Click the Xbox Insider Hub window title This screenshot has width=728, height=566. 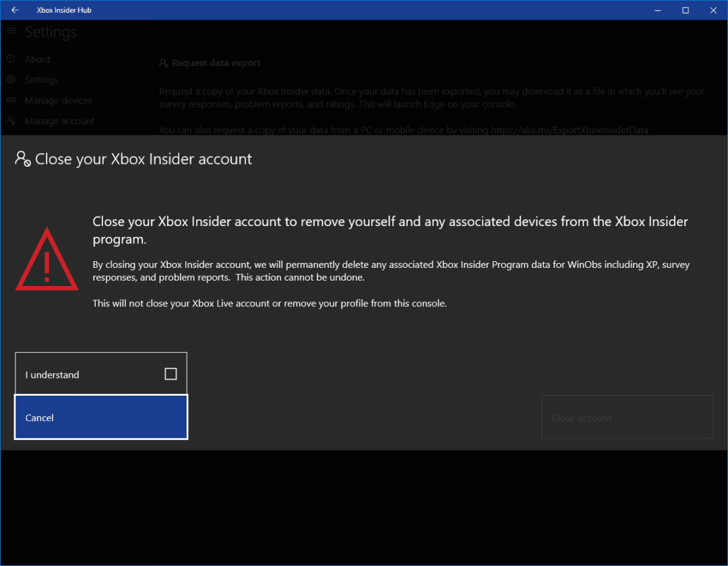(x=64, y=9)
